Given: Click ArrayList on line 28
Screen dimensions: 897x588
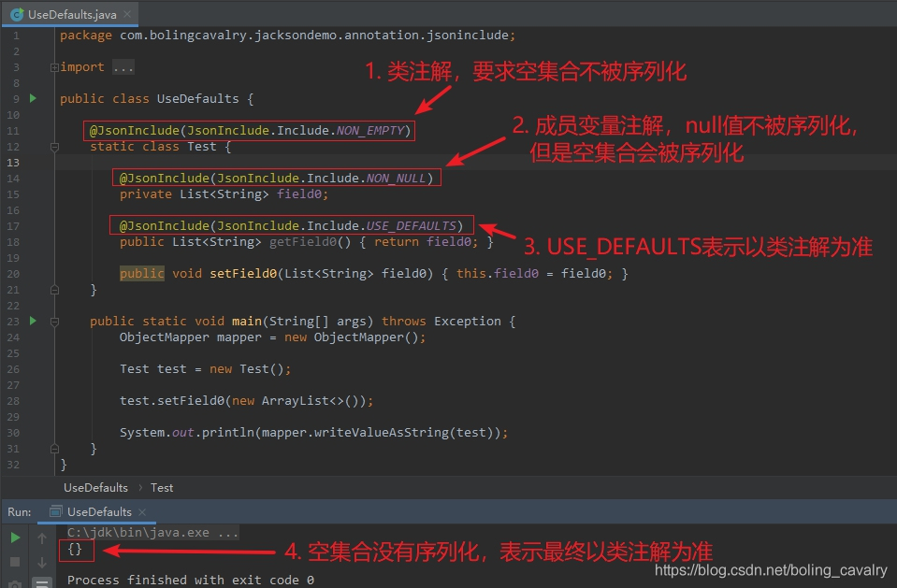Looking at the screenshot, I should pyautogui.click(x=296, y=401).
